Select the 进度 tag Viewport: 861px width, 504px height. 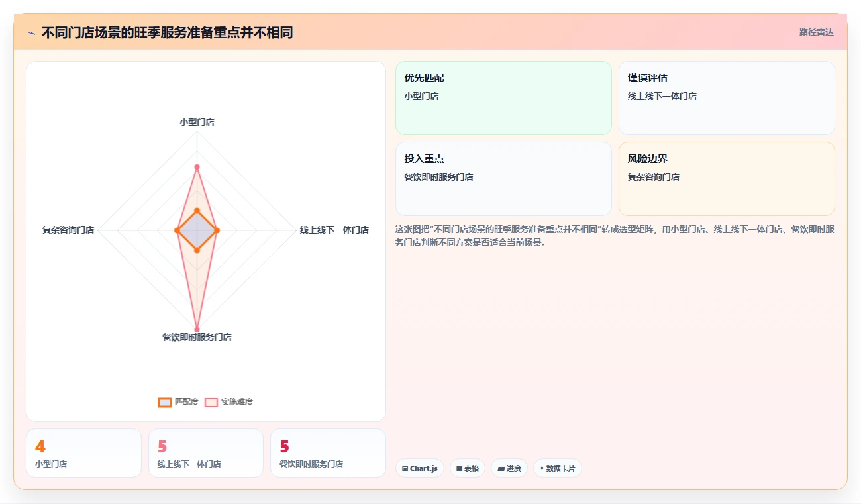509,468
